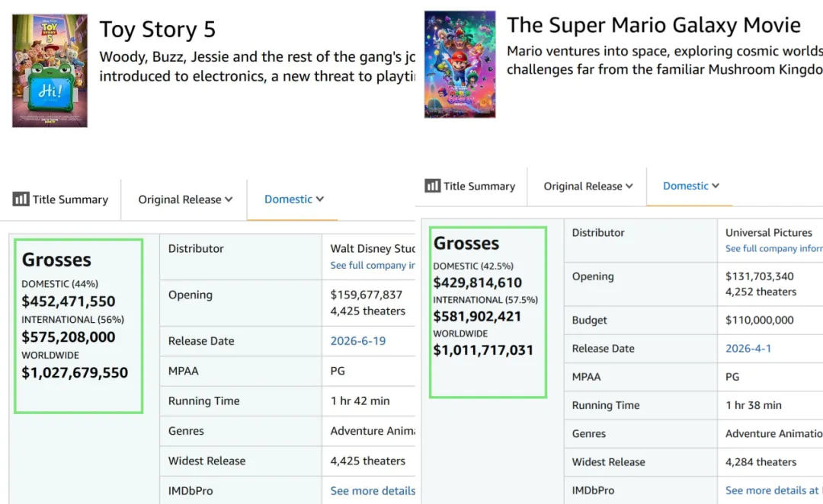823x504 pixels.
Task: Expand Mario movie Domestic dropdown chevron
Action: coord(716,186)
